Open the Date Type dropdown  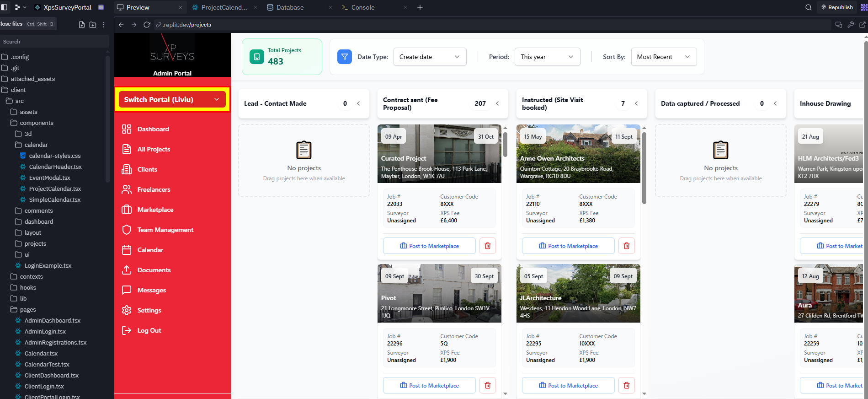(x=430, y=57)
